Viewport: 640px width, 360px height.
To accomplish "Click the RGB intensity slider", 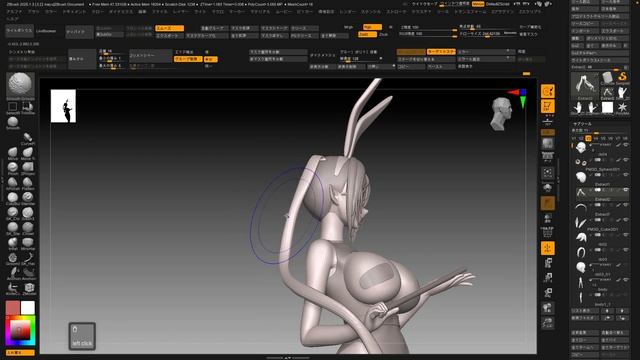I will click(x=428, y=34).
